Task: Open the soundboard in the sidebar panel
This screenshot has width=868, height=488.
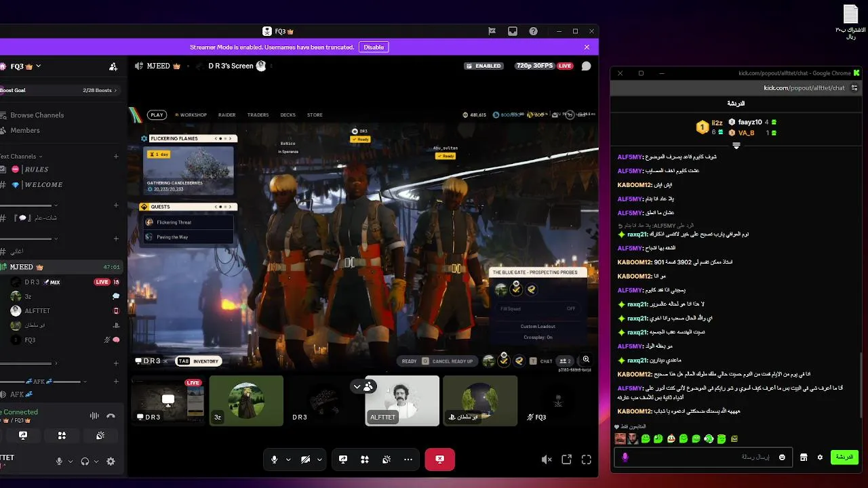Action: click(x=100, y=436)
